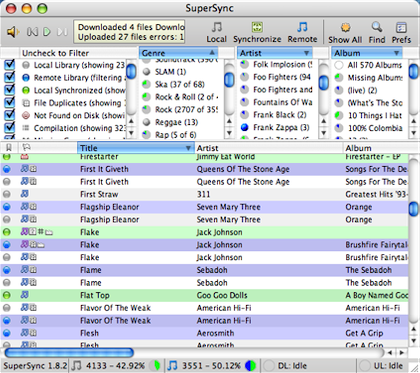
Task: Select the Rock & Roll genre
Action: 186,97
